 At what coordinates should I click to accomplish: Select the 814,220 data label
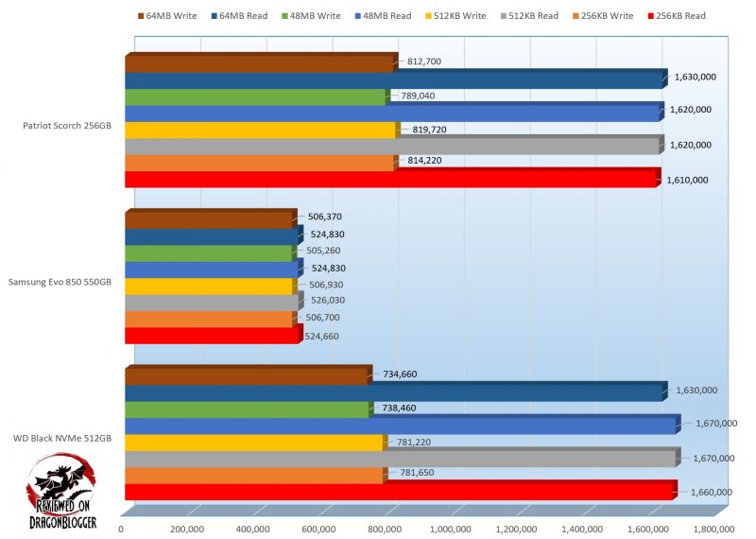coord(424,160)
